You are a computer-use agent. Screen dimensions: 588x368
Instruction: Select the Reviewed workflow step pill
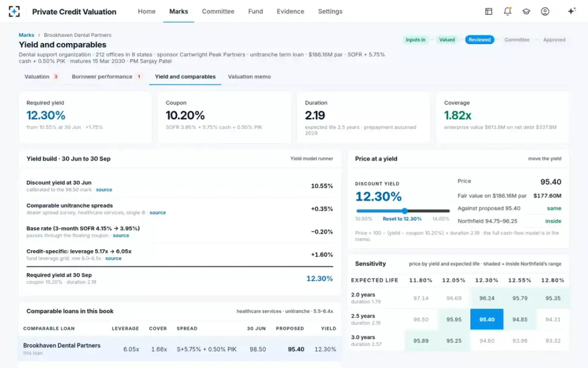coord(480,40)
